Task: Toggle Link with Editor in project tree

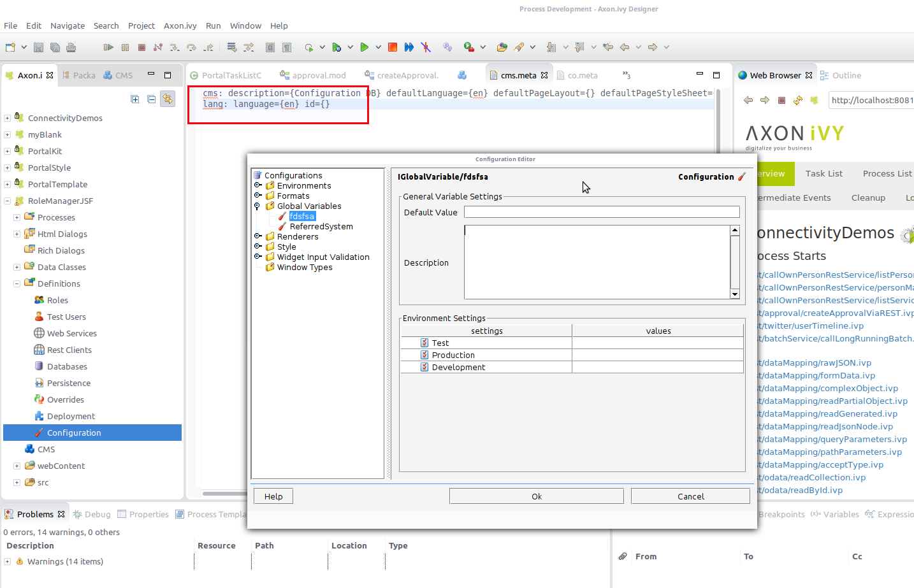Action: tap(168, 99)
